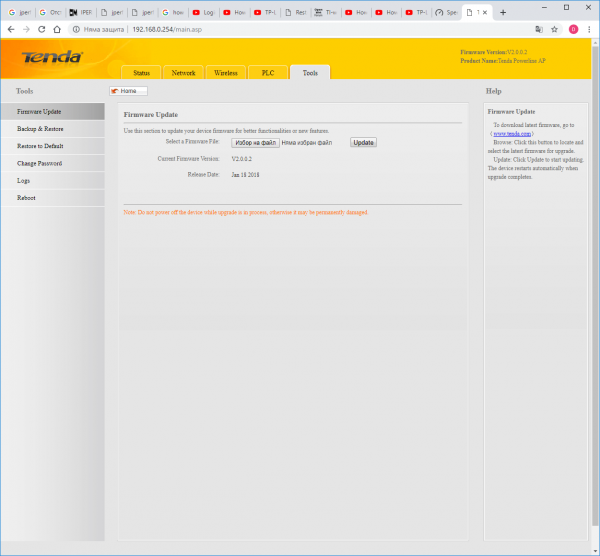Switch to the 'Rest' browser tab
Screen dimensions: 600x556
[296, 13]
